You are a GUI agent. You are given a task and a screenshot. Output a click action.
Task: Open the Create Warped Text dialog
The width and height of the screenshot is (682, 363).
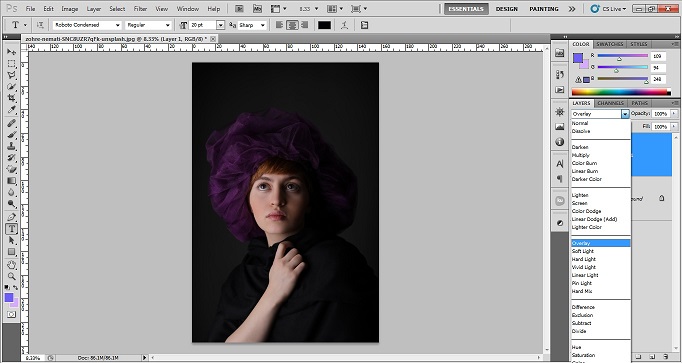(x=344, y=25)
